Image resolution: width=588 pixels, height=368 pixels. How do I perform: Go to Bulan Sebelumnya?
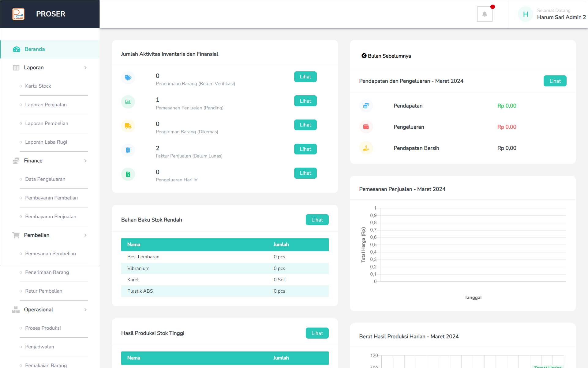[386, 56]
